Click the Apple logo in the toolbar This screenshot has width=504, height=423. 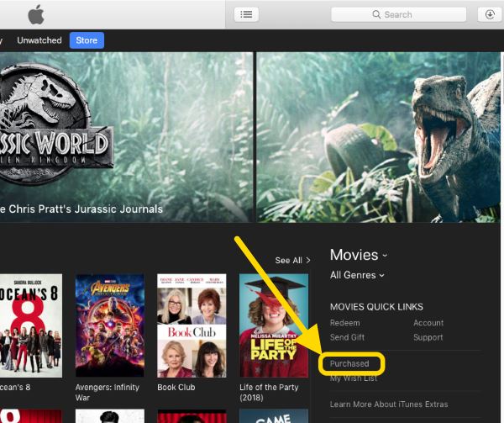pos(36,14)
